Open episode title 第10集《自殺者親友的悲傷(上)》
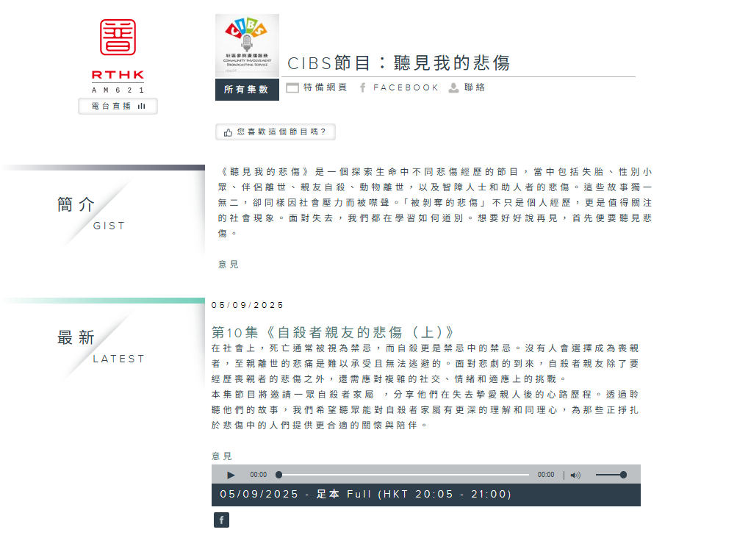 click(333, 331)
